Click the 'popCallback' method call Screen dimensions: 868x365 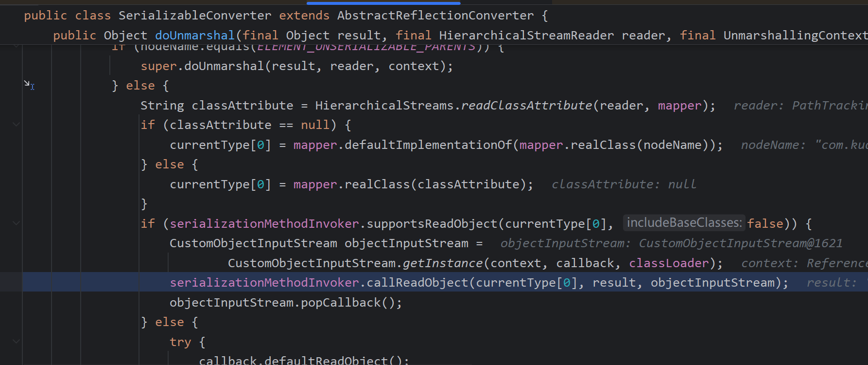tap(341, 303)
